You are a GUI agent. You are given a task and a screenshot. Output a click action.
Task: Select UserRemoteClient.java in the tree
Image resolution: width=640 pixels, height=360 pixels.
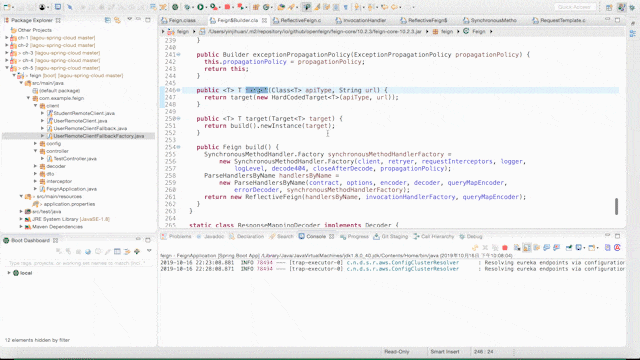[x=80, y=121]
